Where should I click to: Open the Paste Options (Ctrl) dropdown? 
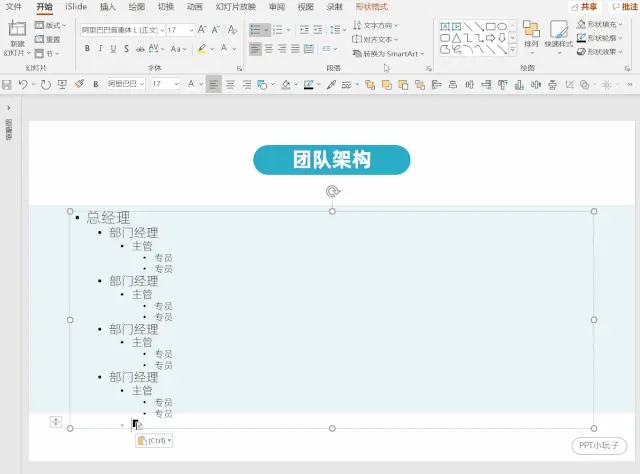[x=154, y=441]
